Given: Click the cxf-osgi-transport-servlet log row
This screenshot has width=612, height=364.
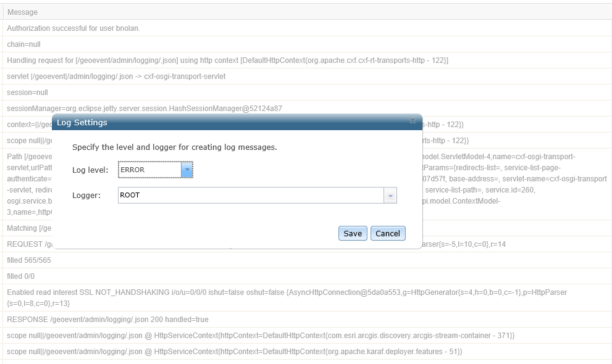Looking at the screenshot, I should pyautogui.click(x=116, y=77).
